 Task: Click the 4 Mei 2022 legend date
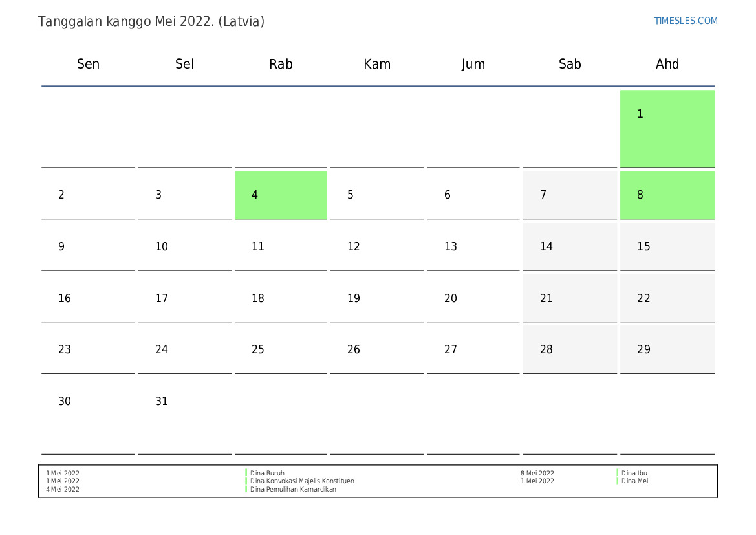(63, 490)
